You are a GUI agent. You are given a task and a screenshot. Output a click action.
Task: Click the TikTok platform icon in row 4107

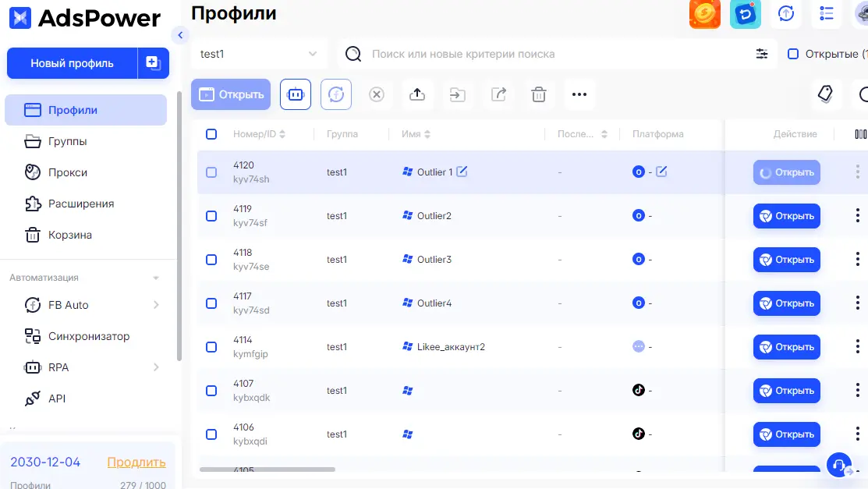click(x=638, y=390)
